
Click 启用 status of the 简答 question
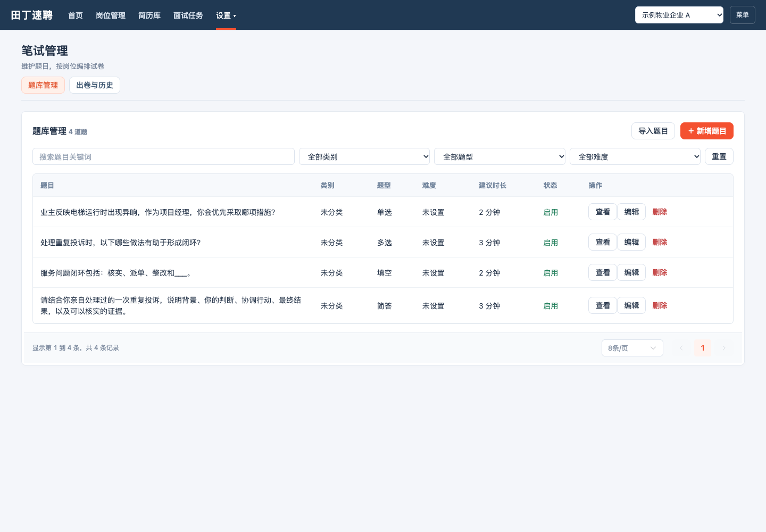[x=551, y=306]
